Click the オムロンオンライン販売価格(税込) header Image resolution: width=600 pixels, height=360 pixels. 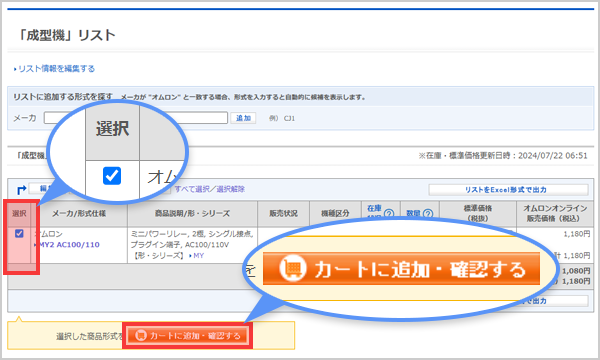coord(555,213)
